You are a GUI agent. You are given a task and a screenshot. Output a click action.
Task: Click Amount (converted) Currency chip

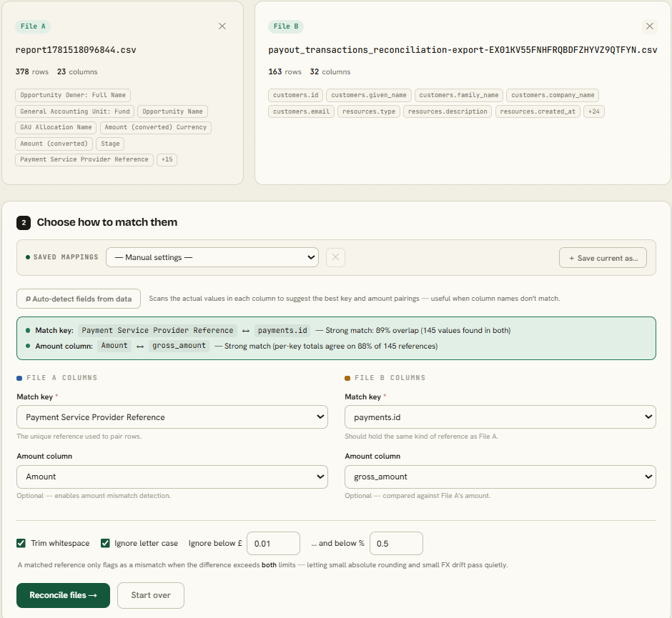pyautogui.click(x=156, y=127)
